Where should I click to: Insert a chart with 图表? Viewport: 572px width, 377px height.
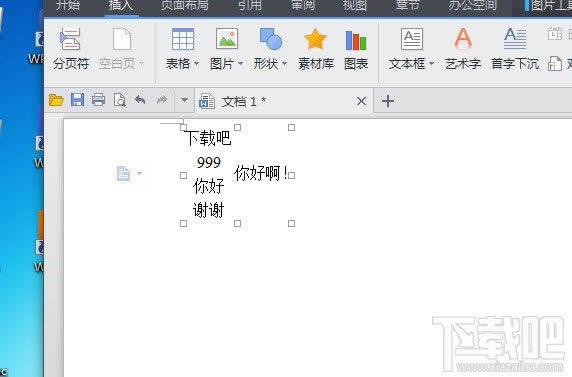tap(356, 49)
